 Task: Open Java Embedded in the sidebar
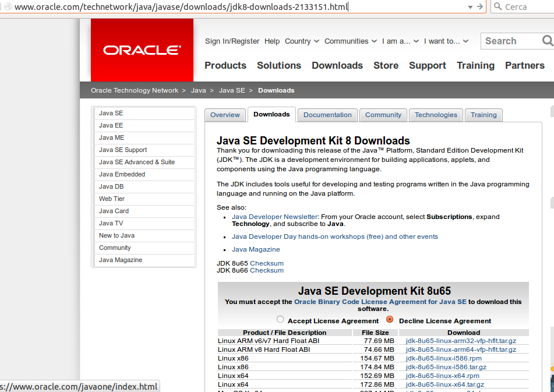click(x=144, y=175)
